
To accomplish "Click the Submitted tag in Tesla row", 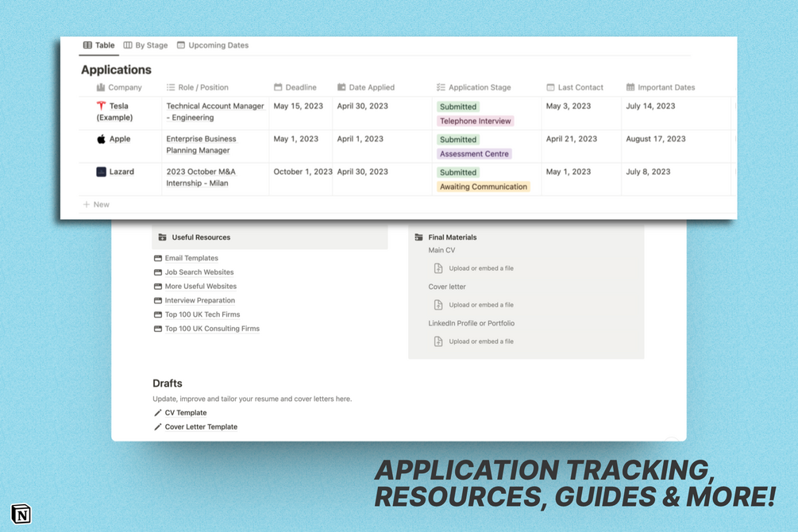I will (458, 106).
